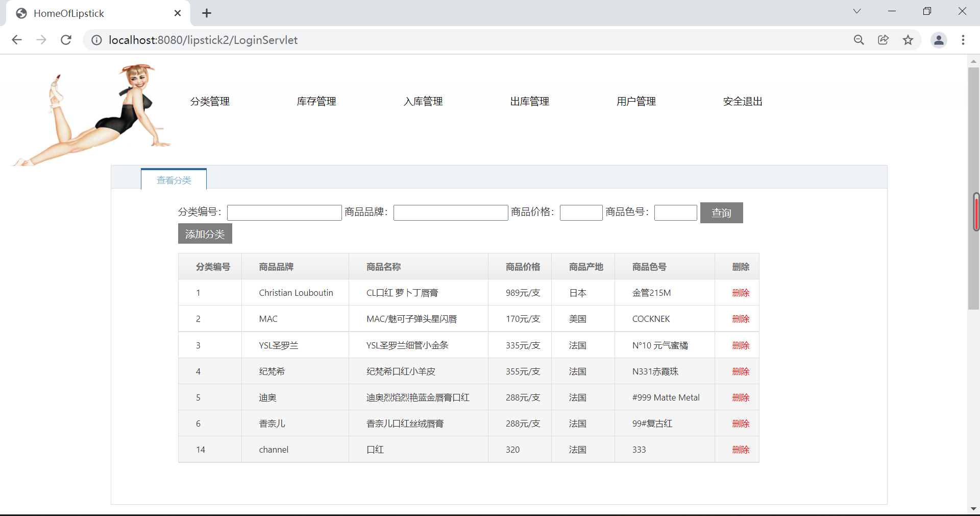Go back to the previous page
This screenshot has width=980, height=516.
pos(17,40)
